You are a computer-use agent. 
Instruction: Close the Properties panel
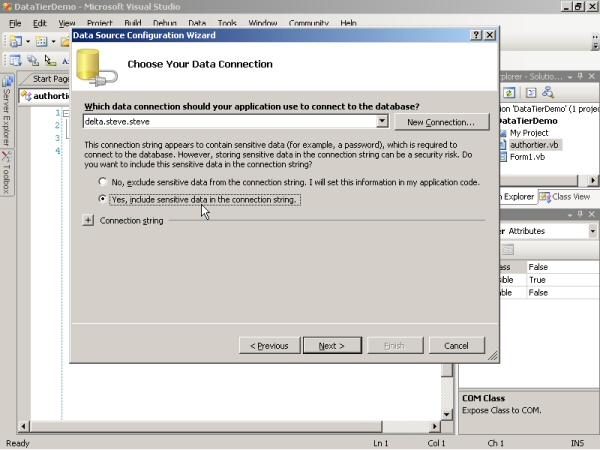coord(592,214)
